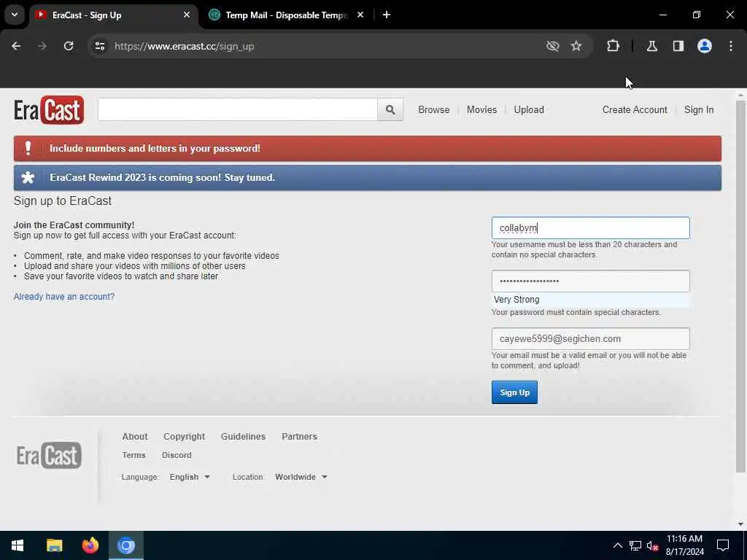Open the Guidelines footer link
Screen dimensions: 747x560
(x=244, y=437)
